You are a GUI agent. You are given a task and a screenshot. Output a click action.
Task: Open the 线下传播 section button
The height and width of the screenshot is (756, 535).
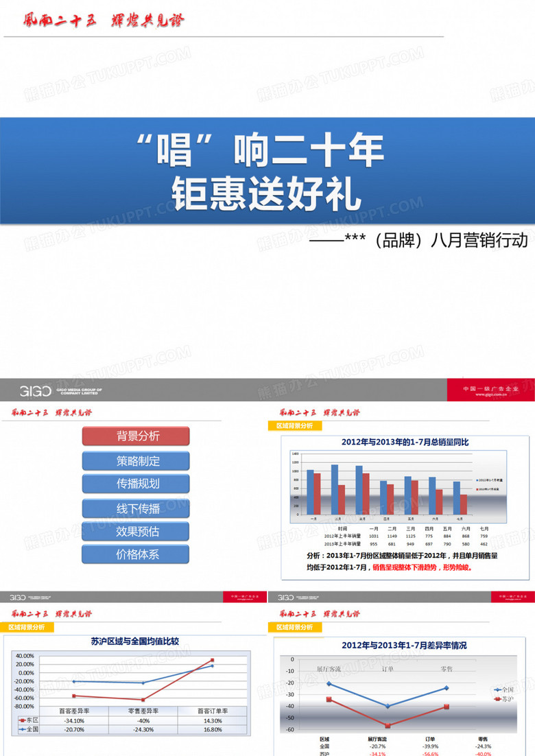pyautogui.click(x=136, y=508)
